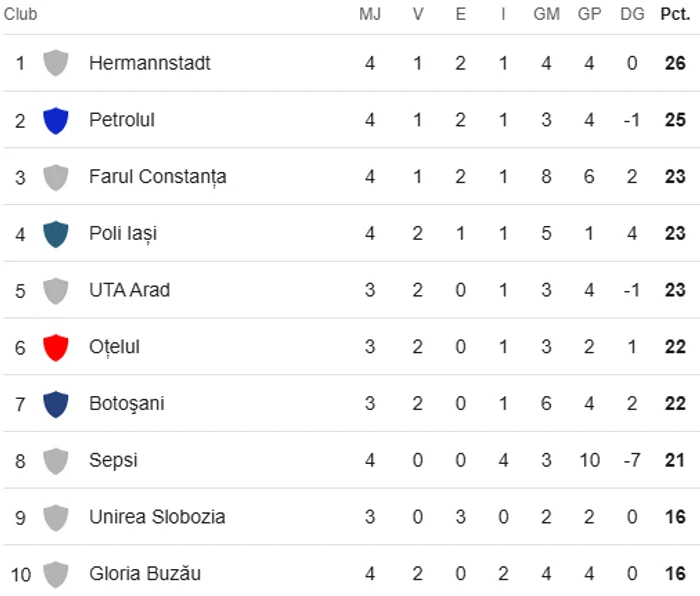Click the teal Poli Iași crest
The image size is (700, 596).
pyautogui.click(x=56, y=233)
